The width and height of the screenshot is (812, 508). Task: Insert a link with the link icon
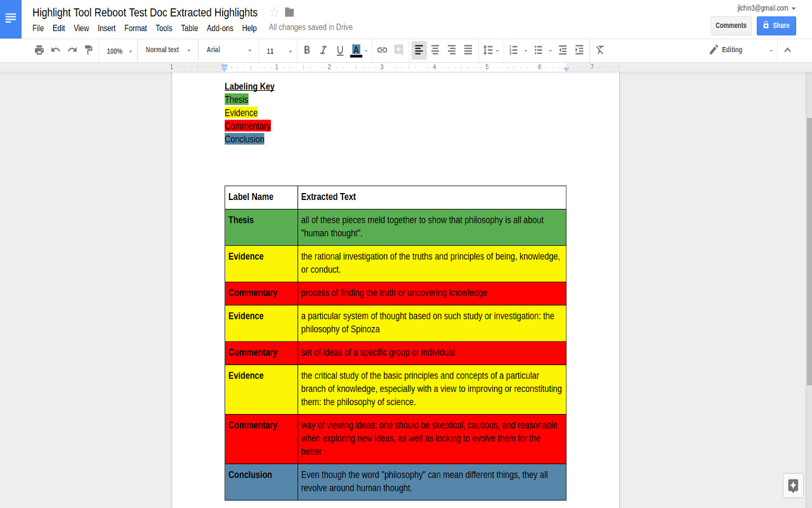pyautogui.click(x=382, y=50)
